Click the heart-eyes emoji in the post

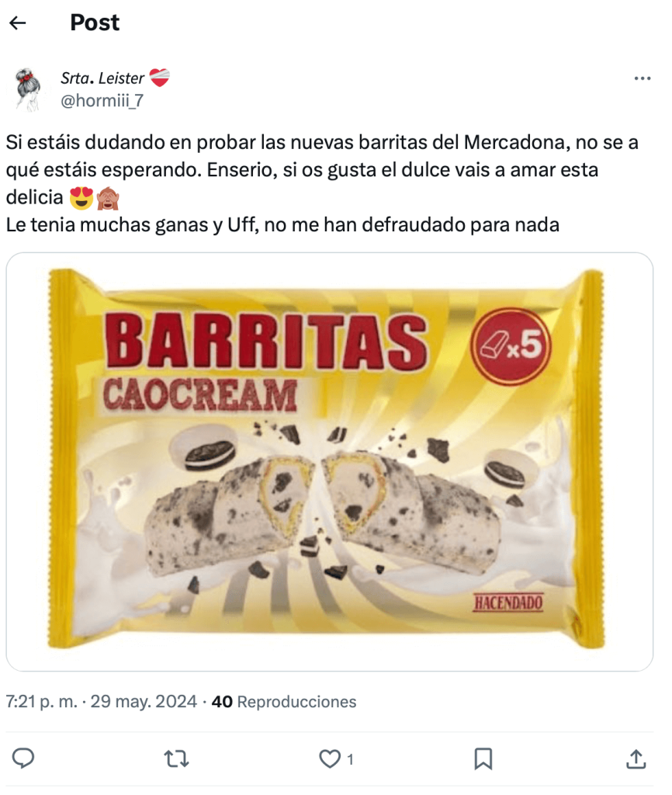[x=81, y=198]
